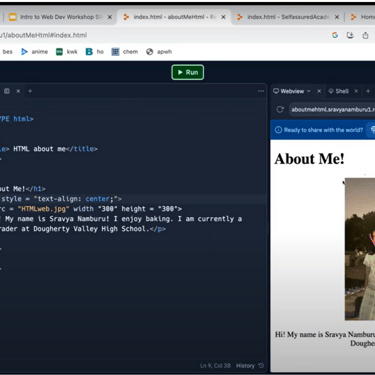Click the 'HTML about me' title text
This screenshot has height=375, width=375.
(39, 149)
